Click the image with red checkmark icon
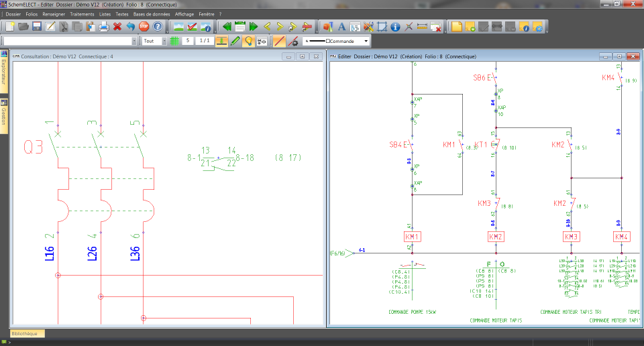644x346 pixels. click(x=193, y=27)
